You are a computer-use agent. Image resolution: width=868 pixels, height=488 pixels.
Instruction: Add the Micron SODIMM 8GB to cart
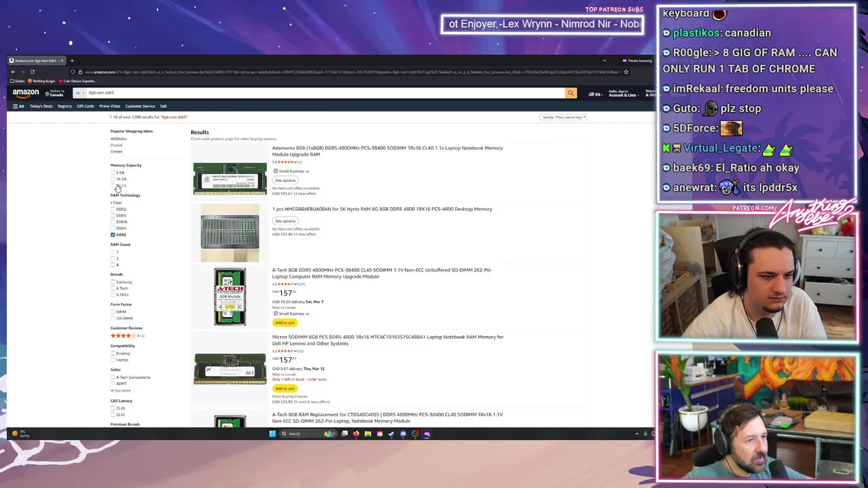[285, 388]
